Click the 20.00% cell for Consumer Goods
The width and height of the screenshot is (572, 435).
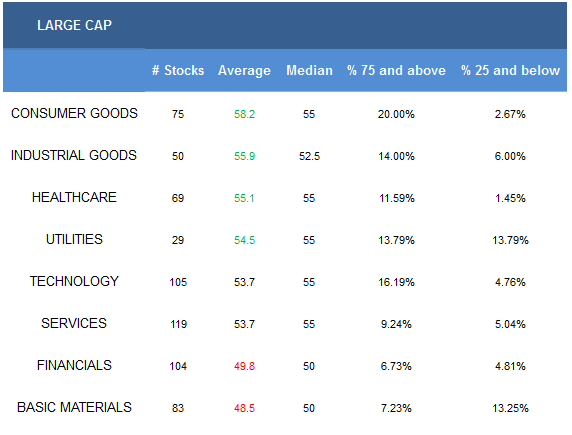click(396, 114)
